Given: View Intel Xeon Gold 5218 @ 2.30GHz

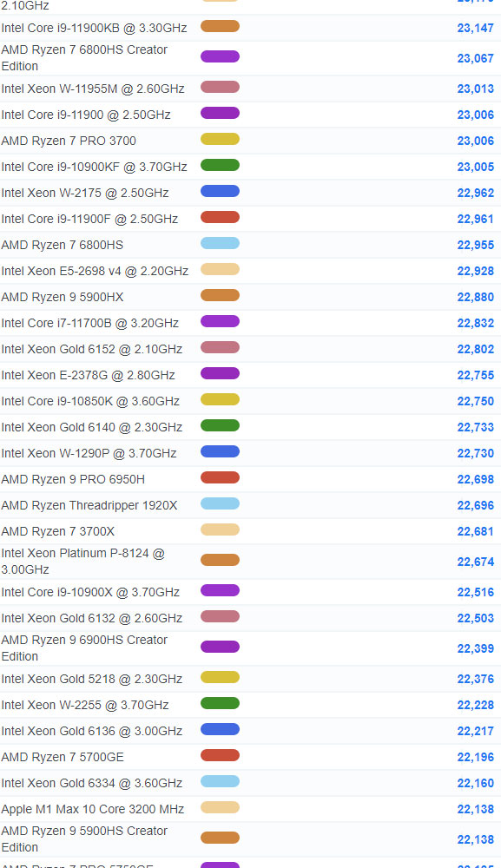Looking at the screenshot, I should click(92, 679).
